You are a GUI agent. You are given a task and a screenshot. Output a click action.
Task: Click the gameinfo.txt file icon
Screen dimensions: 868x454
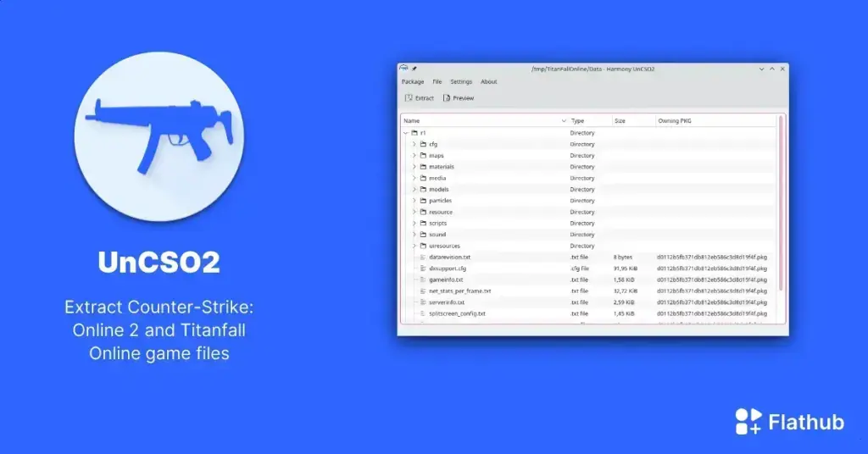[x=423, y=280]
